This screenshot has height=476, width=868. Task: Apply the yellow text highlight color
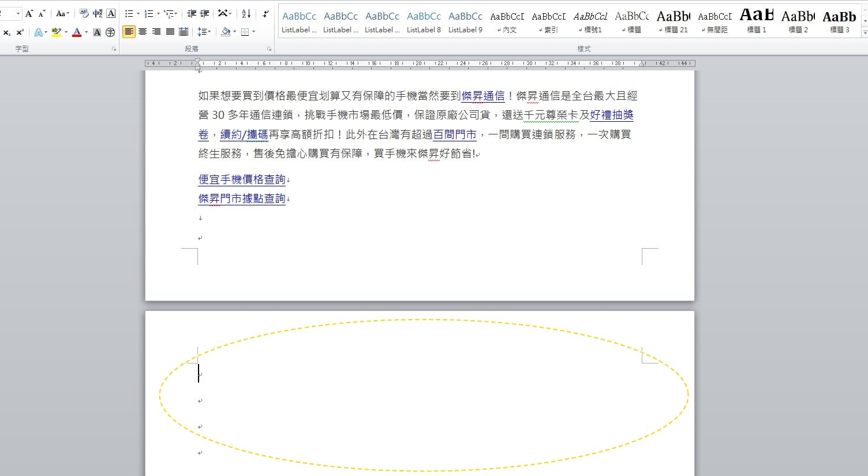tap(56, 32)
